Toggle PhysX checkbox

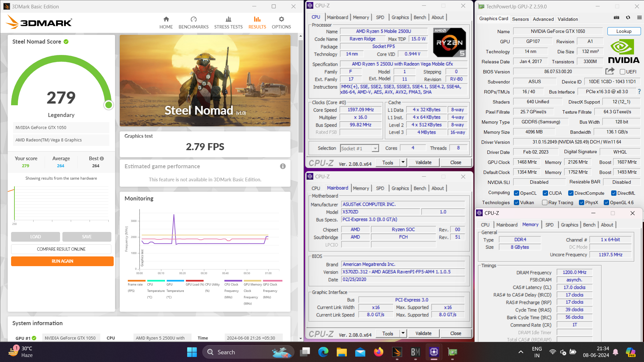tap(582, 202)
